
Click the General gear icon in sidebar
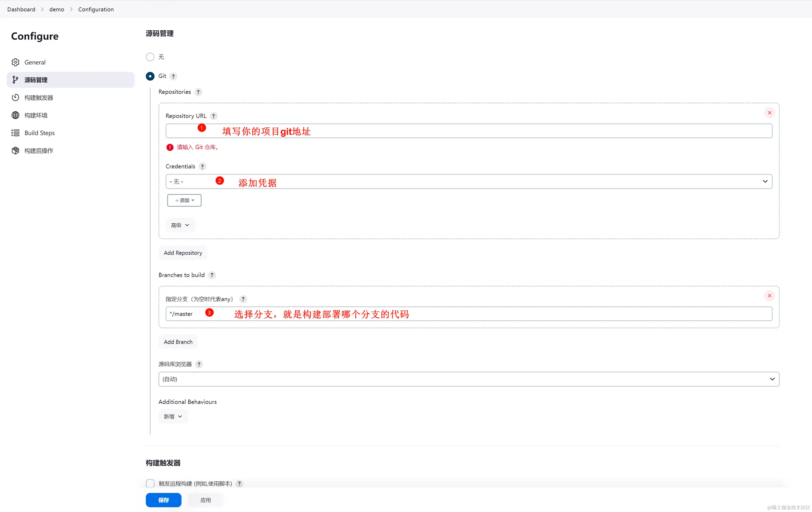pos(16,62)
